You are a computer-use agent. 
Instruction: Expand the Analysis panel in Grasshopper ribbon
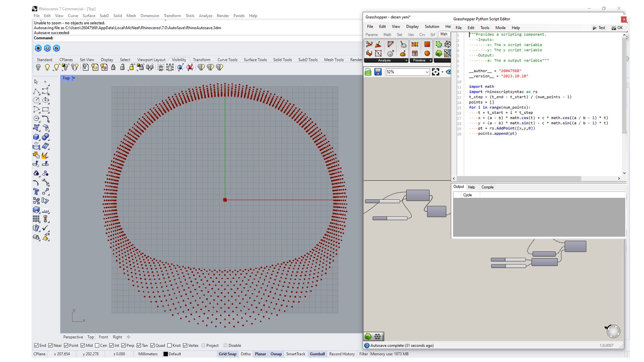(x=406, y=61)
